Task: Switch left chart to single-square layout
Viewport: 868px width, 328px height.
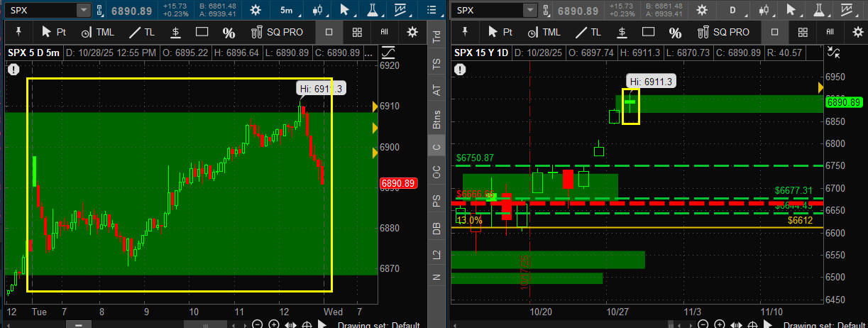Action: click(x=329, y=32)
